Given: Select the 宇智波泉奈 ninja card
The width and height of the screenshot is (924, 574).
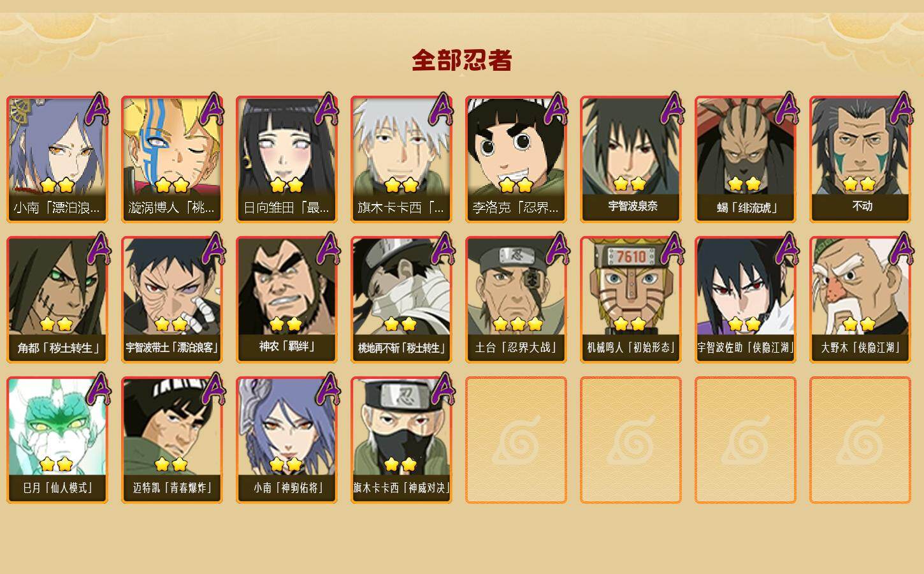Looking at the screenshot, I should (x=630, y=159).
